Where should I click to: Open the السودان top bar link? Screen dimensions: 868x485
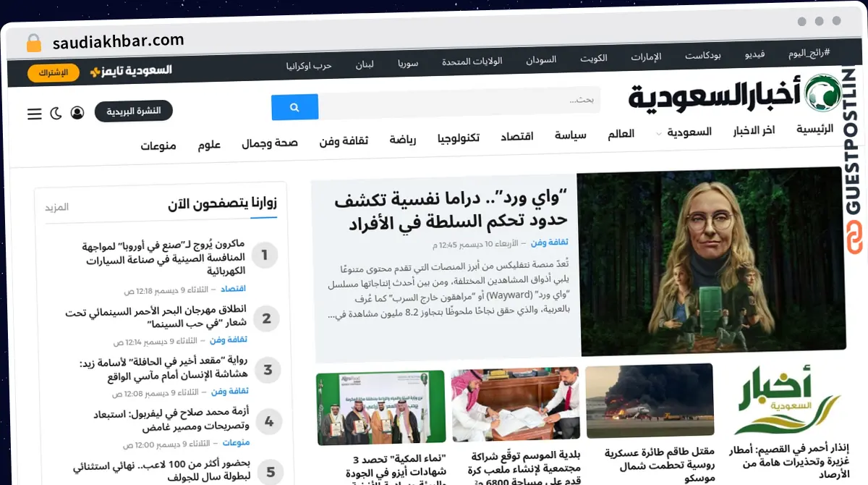(x=541, y=59)
